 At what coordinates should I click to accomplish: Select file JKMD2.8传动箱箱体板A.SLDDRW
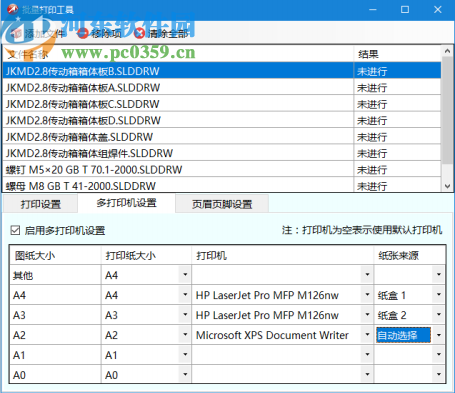coord(222,87)
